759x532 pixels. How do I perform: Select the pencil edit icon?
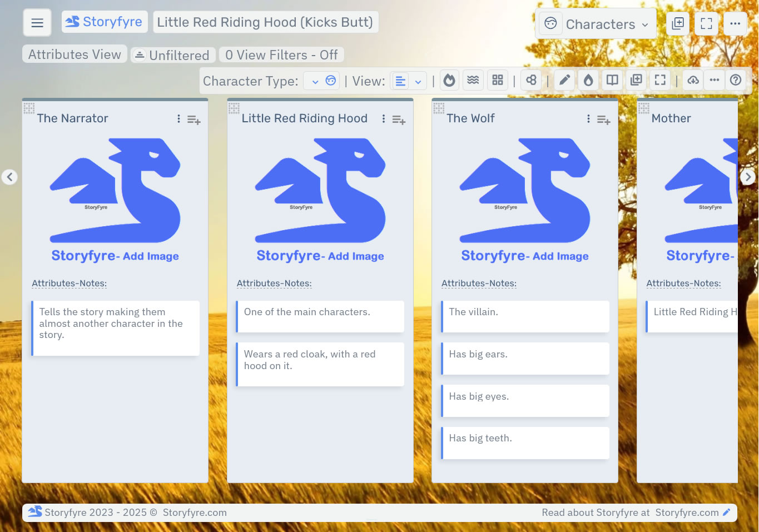click(564, 79)
